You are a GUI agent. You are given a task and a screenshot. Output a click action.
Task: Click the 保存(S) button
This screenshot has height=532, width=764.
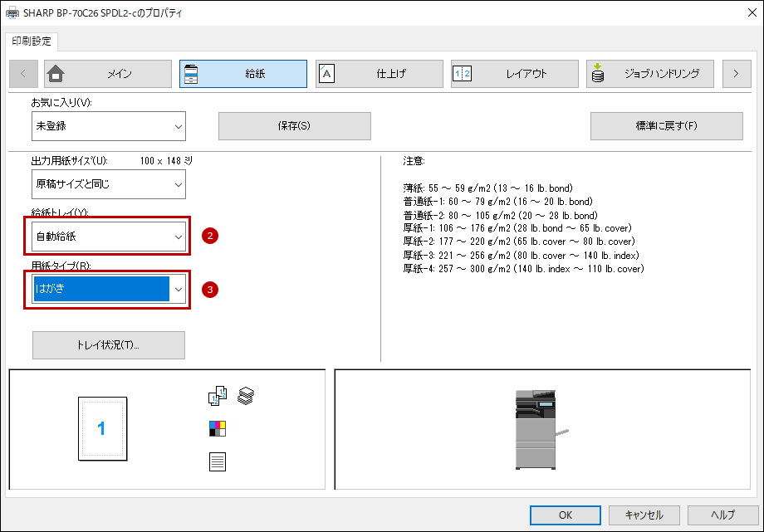pyautogui.click(x=294, y=126)
